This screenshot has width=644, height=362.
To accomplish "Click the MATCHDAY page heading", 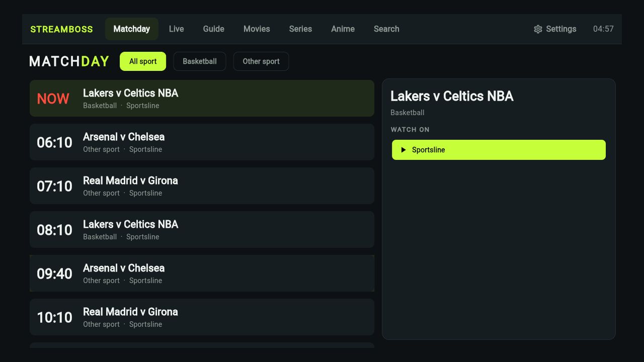I will (69, 61).
